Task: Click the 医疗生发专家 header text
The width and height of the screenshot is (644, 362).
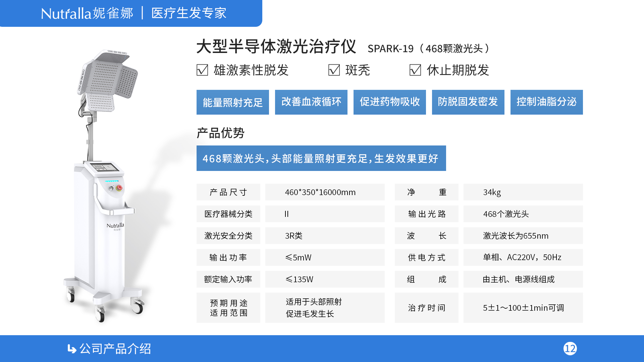Action: pyautogui.click(x=189, y=13)
